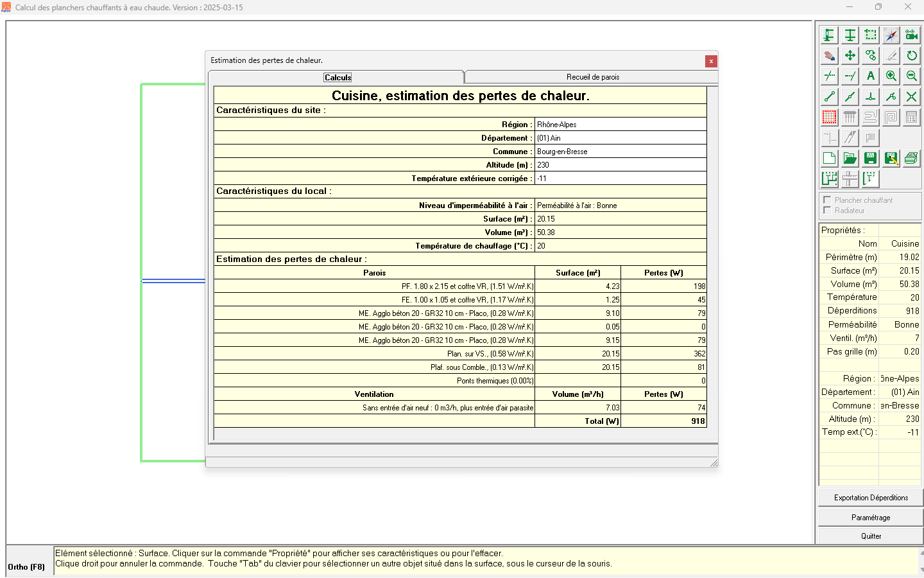Click the Exportation Déperditions button
Image resolution: width=924 pixels, height=578 pixels.
coord(869,497)
